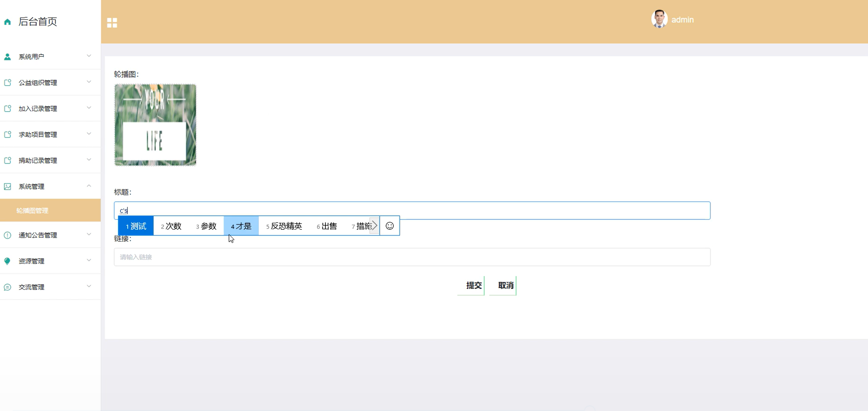Click the 资源管理 bulb icon
The width and height of the screenshot is (868, 411).
[x=8, y=261]
